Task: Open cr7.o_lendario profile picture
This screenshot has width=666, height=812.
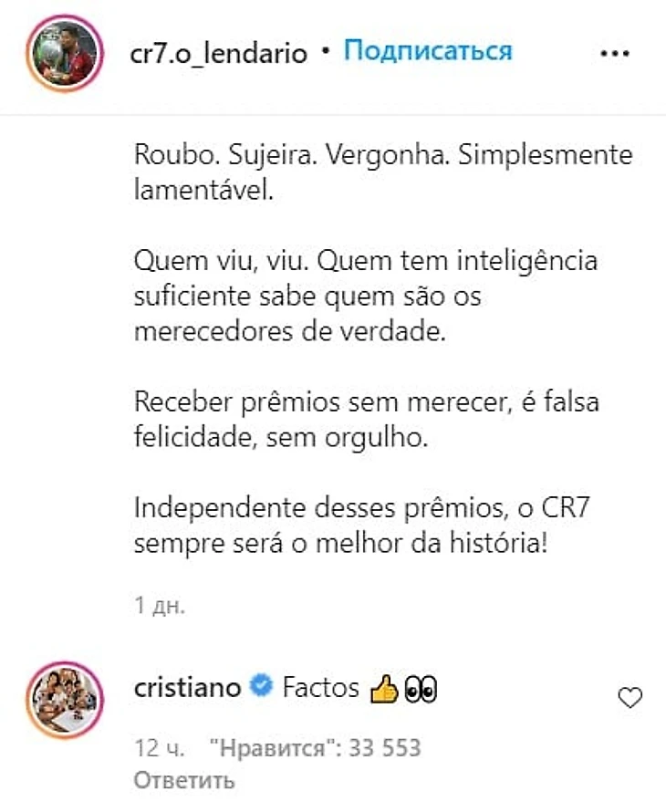Action: coord(65,53)
